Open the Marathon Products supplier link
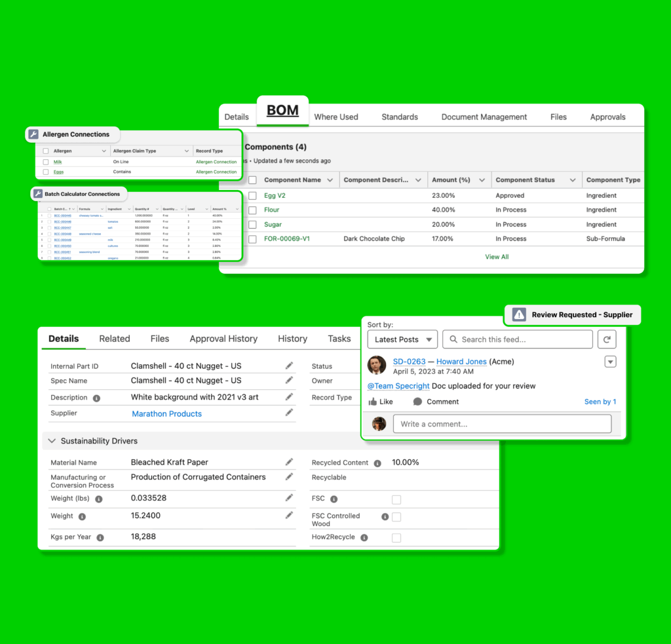 [x=166, y=414]
